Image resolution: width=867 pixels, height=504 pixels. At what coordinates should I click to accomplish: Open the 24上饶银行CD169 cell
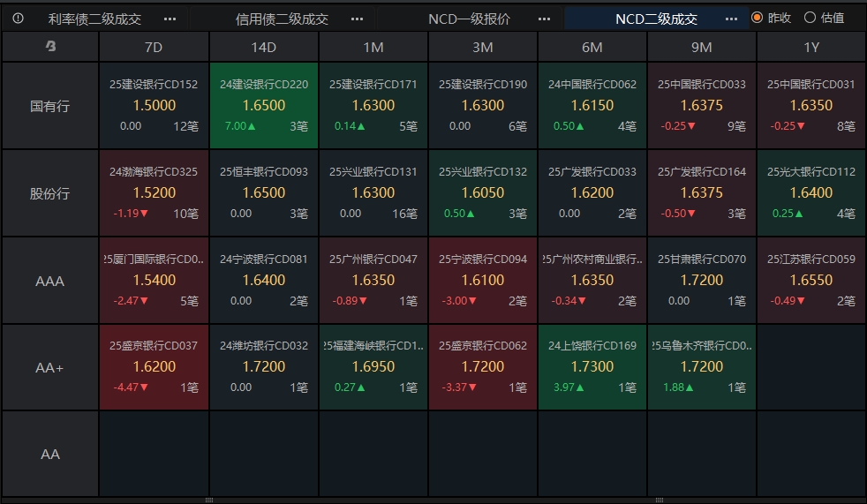592,367
